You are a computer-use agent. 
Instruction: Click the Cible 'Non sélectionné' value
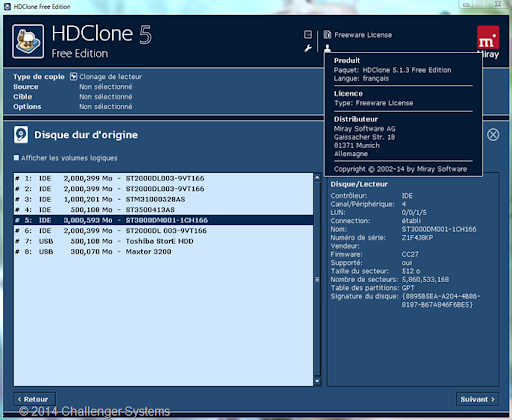click(106, 97)
